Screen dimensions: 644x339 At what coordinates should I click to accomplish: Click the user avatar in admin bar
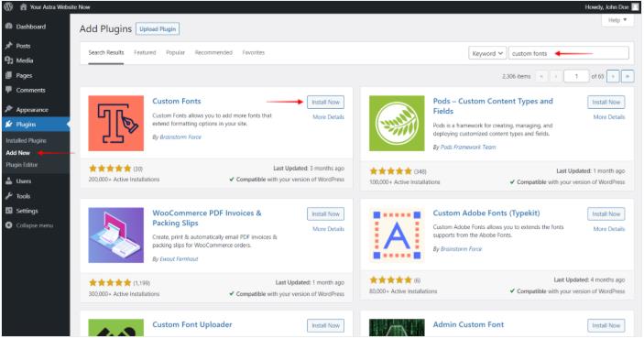[635, 7]
